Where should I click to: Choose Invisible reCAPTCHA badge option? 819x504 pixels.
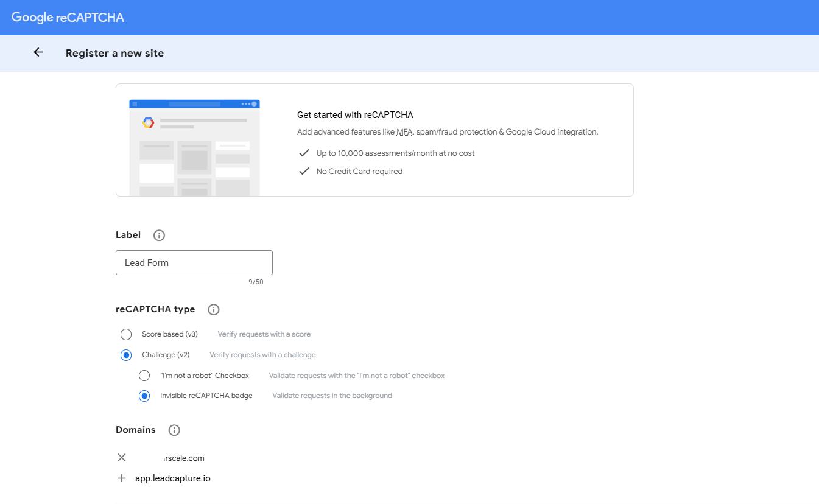click(144, 396)
